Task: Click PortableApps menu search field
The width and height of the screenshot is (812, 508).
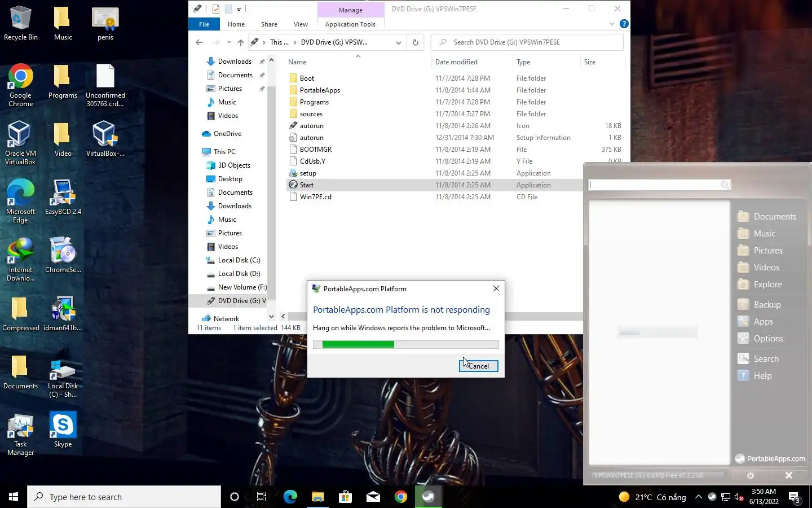Action: (x=654, y=185)
